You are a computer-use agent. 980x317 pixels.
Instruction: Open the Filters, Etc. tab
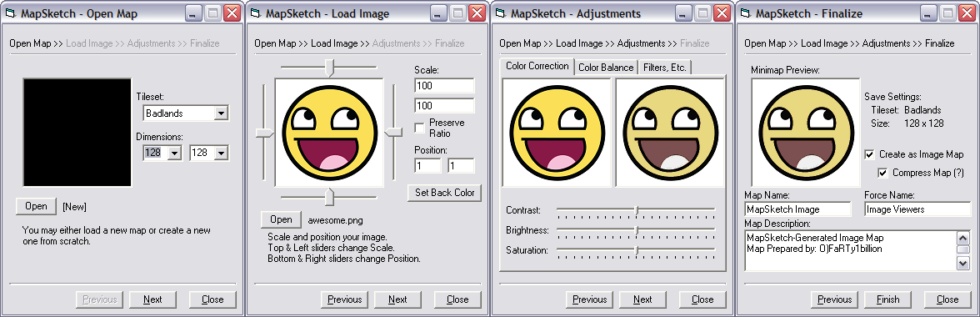[664, 68]
